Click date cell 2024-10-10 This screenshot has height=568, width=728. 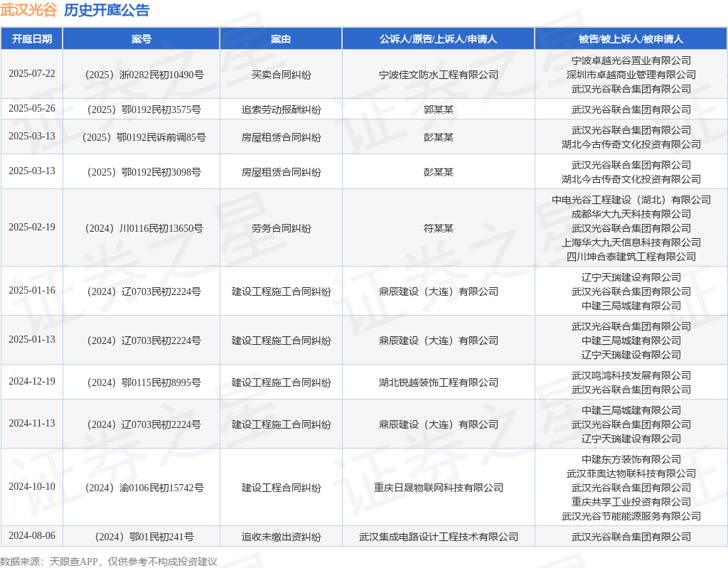(x=31, y=487)
